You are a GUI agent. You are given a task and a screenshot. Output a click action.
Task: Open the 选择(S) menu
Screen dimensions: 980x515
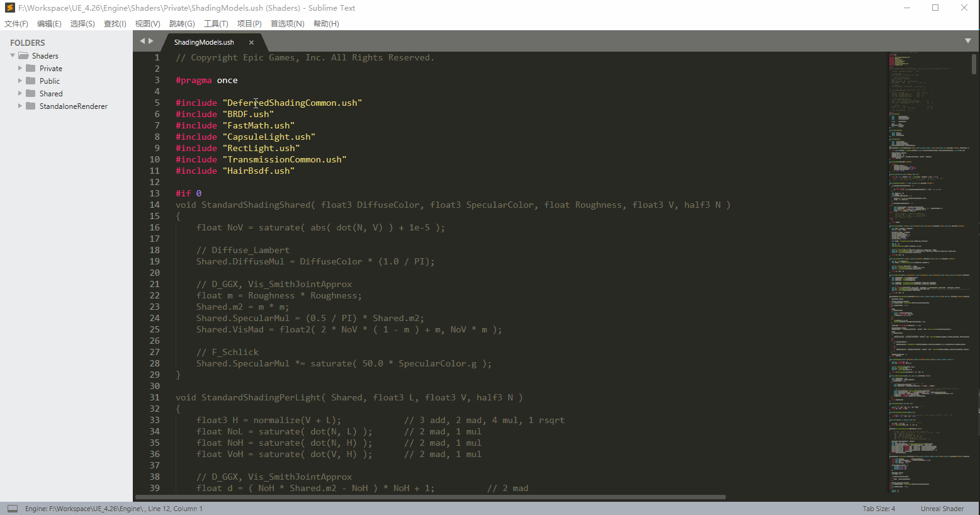coord(82,24)
